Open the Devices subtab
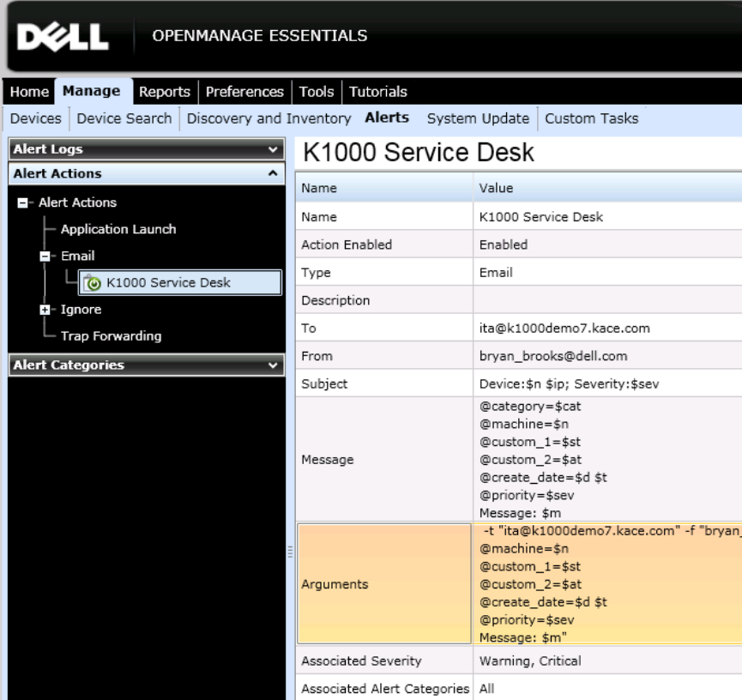Viewport: 742px width, 700px height. tap(36, 118)
